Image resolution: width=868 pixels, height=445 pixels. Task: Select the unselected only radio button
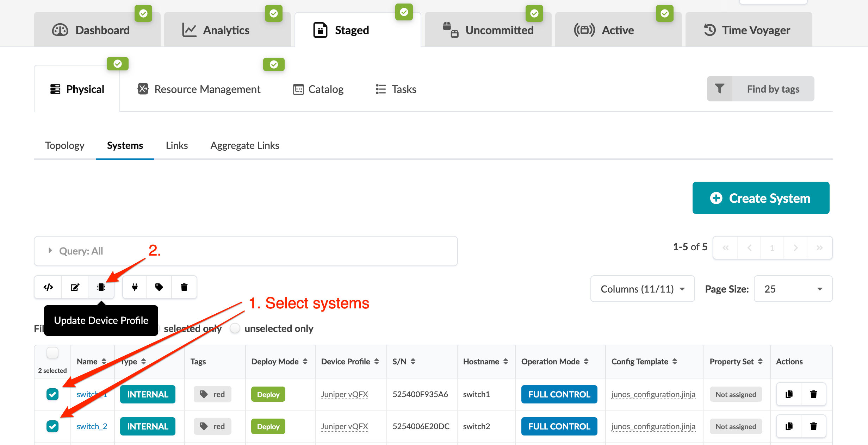coord(235,328)
